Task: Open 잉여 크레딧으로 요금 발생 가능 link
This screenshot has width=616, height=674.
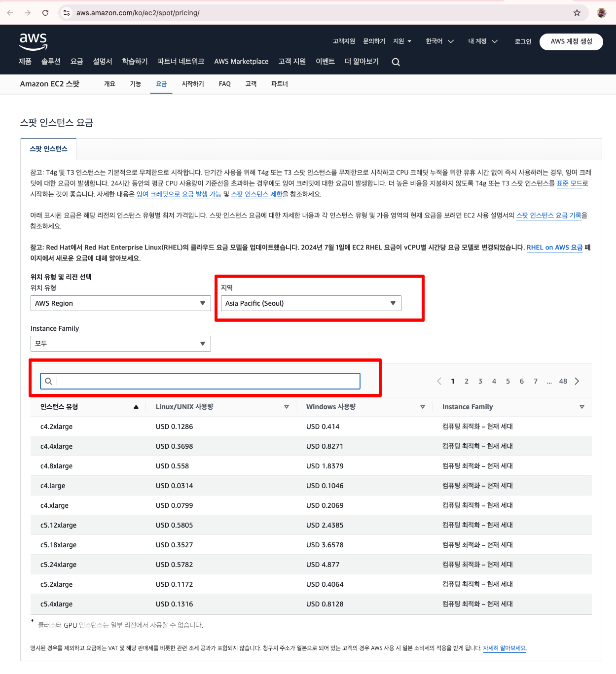Action: [x=179, y=194]
